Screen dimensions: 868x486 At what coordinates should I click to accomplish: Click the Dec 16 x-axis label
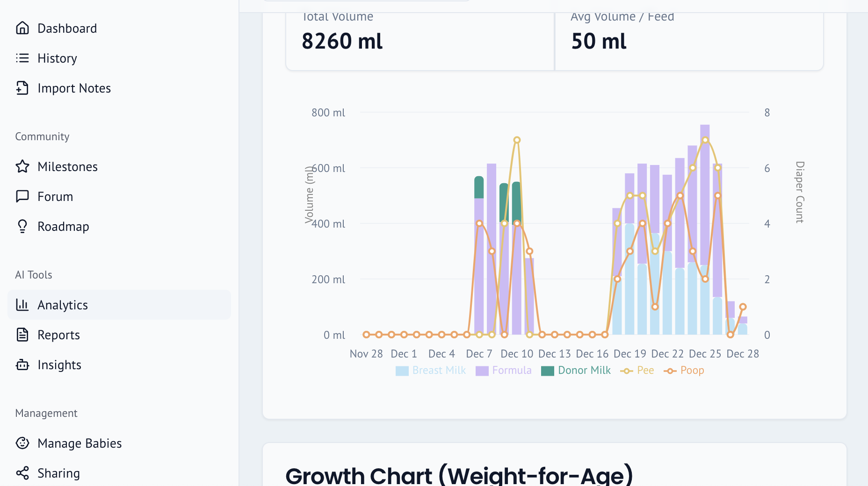point(592,354)
